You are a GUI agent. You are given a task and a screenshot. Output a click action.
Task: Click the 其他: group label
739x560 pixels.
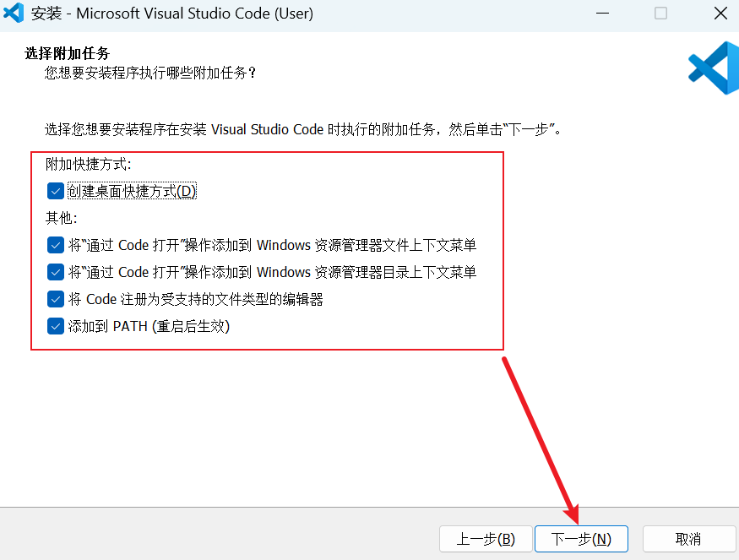click(62, 218)
